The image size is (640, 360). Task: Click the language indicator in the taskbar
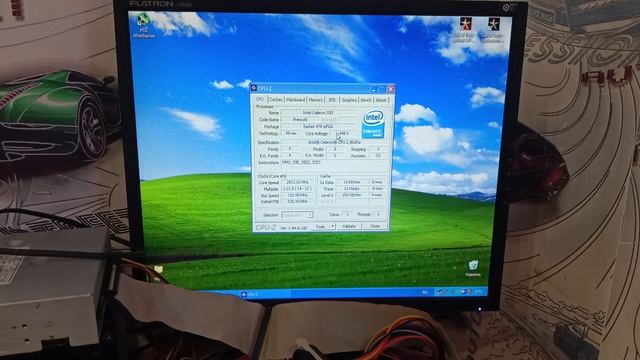(x=425, y=292)
